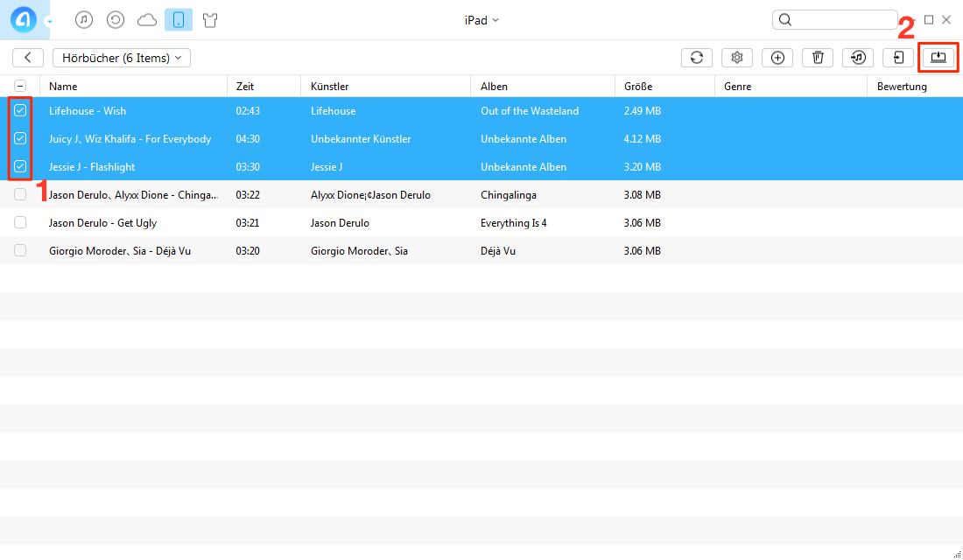Click '3.20 MB' size cell

click(x=643, y=167)
